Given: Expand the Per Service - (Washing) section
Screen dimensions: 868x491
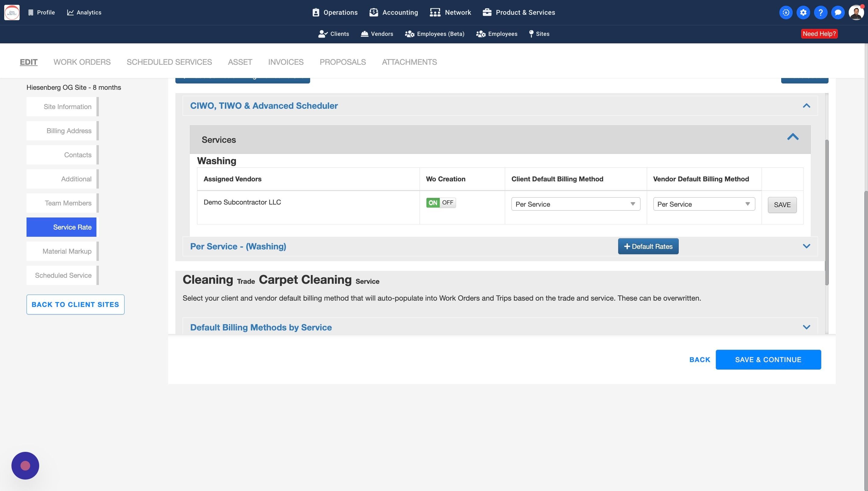Looking at the screenshot, I should (x=806, y=246).
